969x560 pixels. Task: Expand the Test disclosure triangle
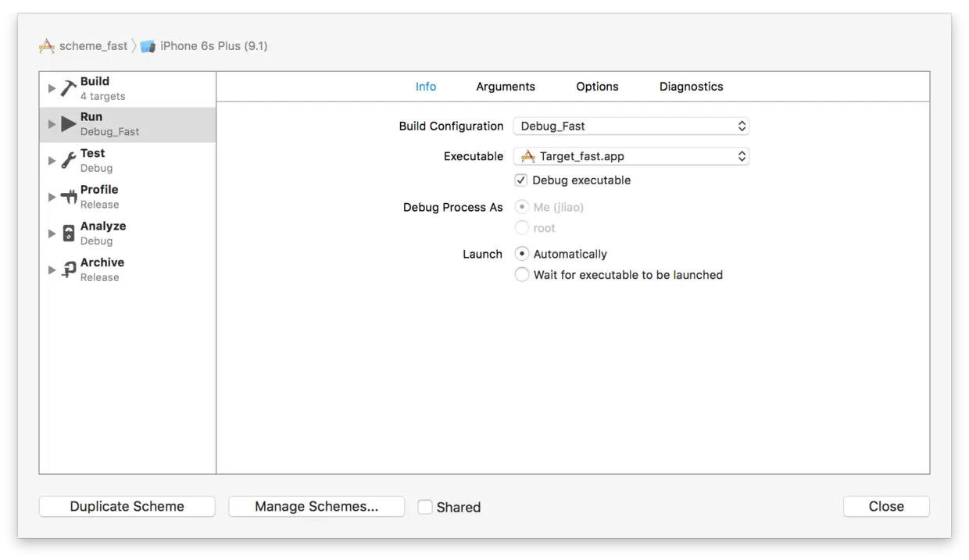(52, 161)
